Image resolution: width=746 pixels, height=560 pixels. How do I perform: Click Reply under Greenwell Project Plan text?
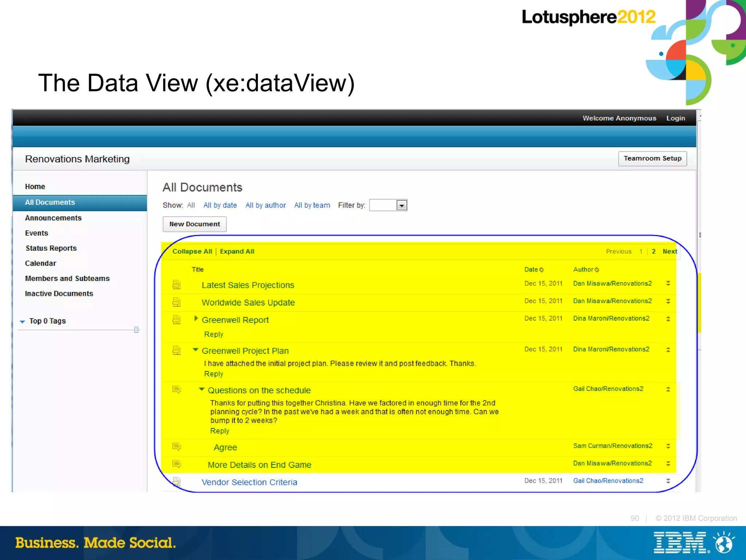pyautogui.click(x=214, y=374)
